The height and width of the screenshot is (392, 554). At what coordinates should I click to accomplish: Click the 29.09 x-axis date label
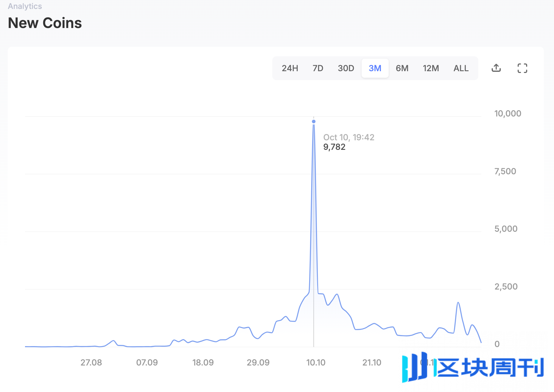258,363
